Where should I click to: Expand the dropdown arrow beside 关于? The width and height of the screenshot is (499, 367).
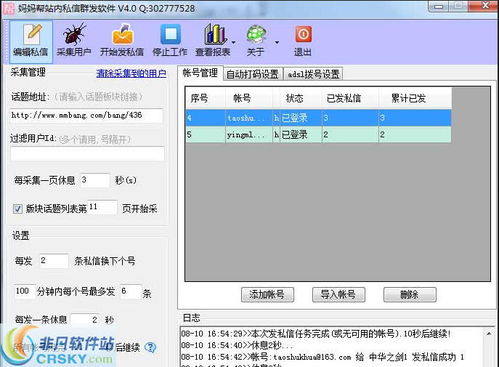(x=277, y=42)
